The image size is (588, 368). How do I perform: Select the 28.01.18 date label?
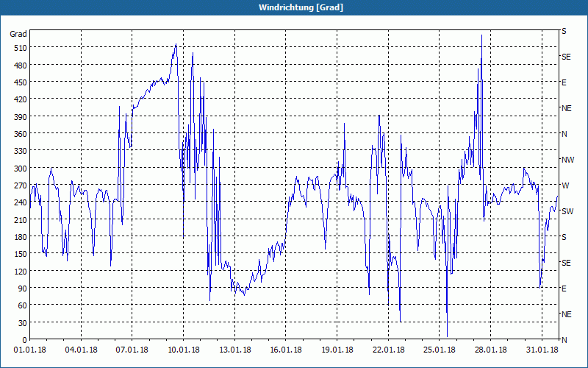coord(490,350)
